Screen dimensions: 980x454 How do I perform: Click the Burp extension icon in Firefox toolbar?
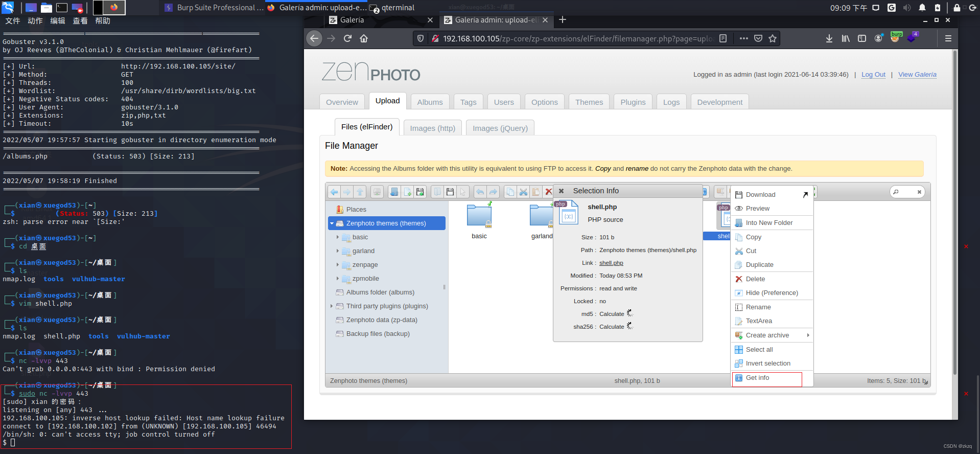896,37
